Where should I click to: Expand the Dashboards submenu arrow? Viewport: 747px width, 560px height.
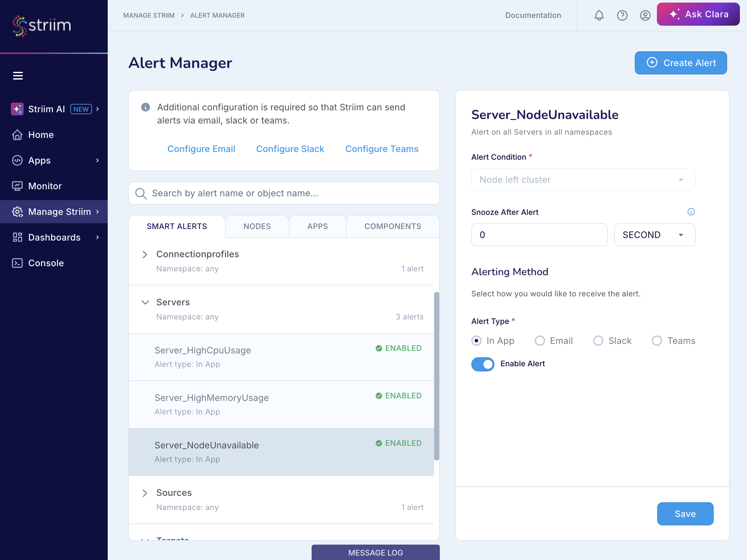click(97, 237)
